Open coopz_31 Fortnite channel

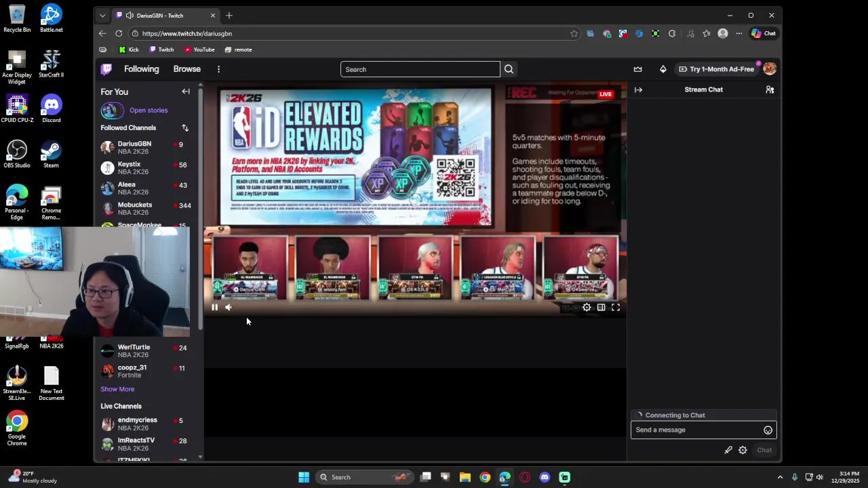click(x=148, y=371)
